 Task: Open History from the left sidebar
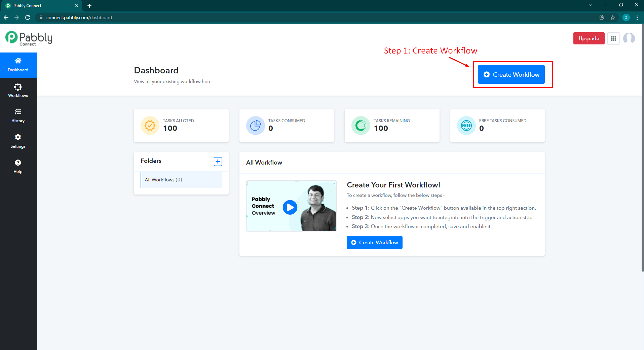(x=18, y=115)
